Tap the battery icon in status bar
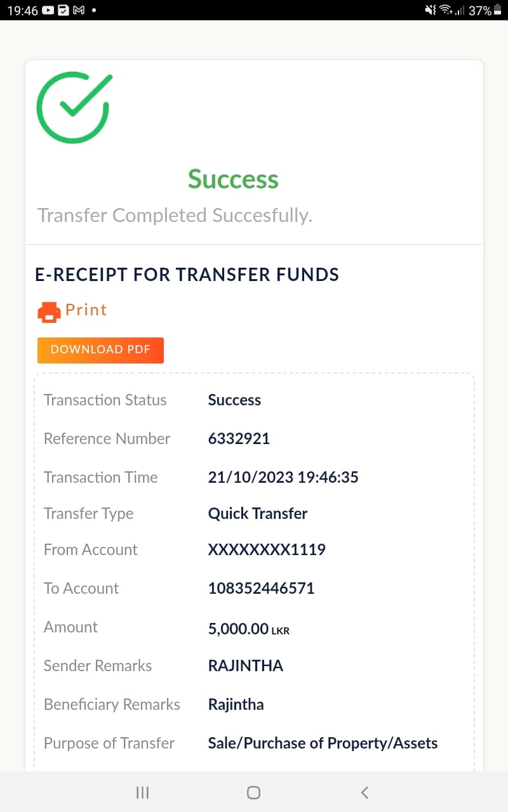The image size is (508, 812). [498, 11]
